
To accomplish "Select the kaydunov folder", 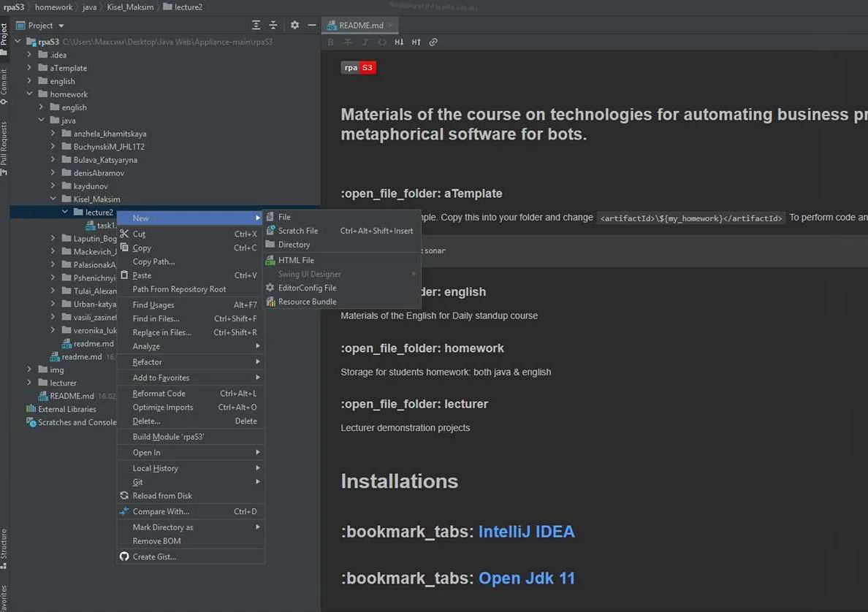I will point(90,186).
